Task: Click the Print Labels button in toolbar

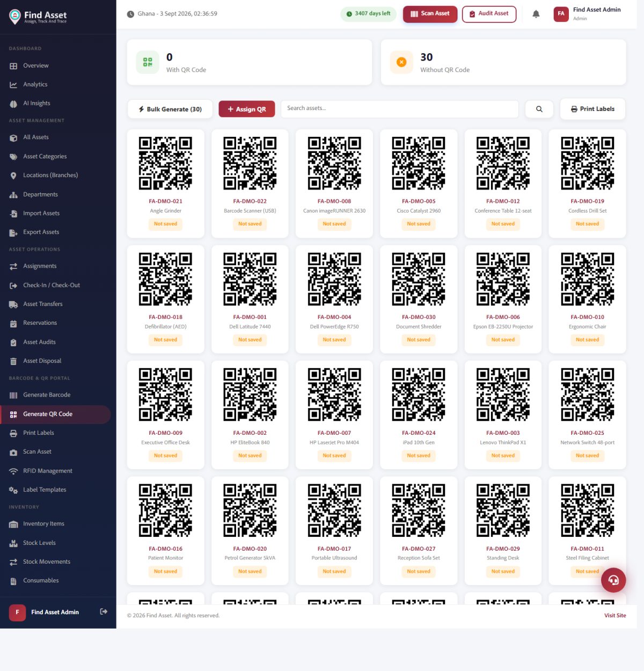Action: tap(592, 109)
